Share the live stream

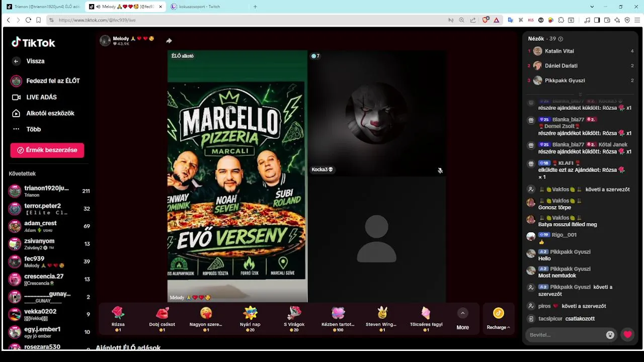tap(169, 41)
